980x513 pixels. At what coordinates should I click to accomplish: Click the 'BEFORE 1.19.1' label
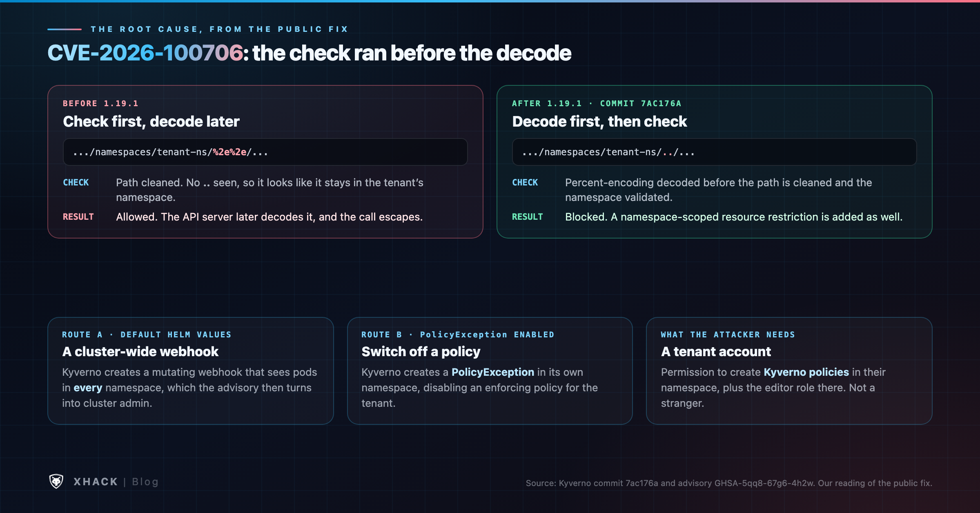[x=101, y=103]
